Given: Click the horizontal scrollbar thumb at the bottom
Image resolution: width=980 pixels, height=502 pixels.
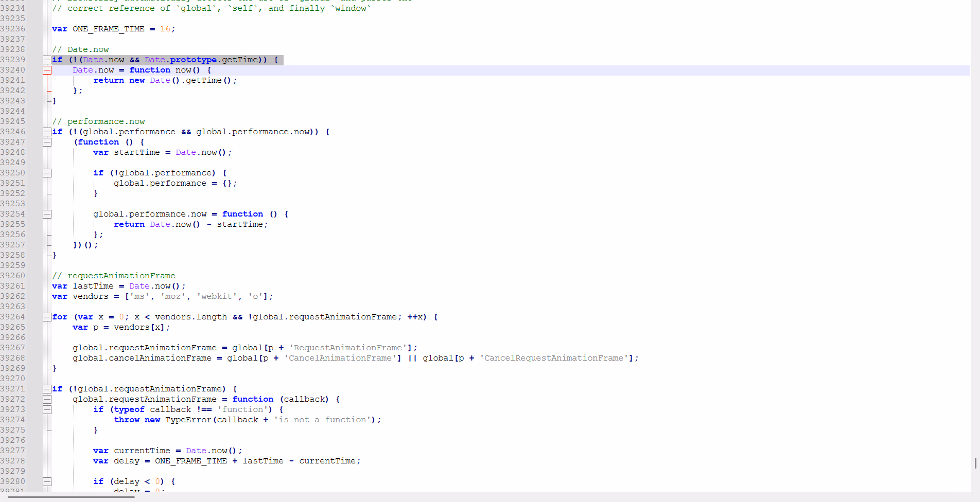Looking at the screenshot, I should tap(71, 497).
